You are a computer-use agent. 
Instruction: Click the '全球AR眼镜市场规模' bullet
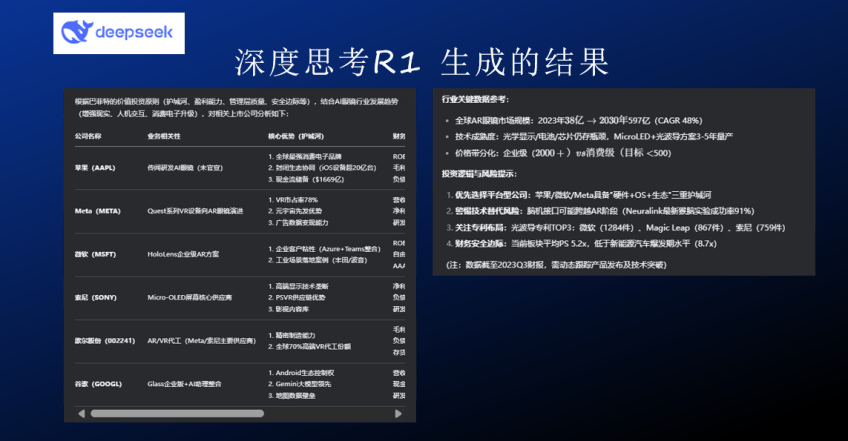(579, 121)
